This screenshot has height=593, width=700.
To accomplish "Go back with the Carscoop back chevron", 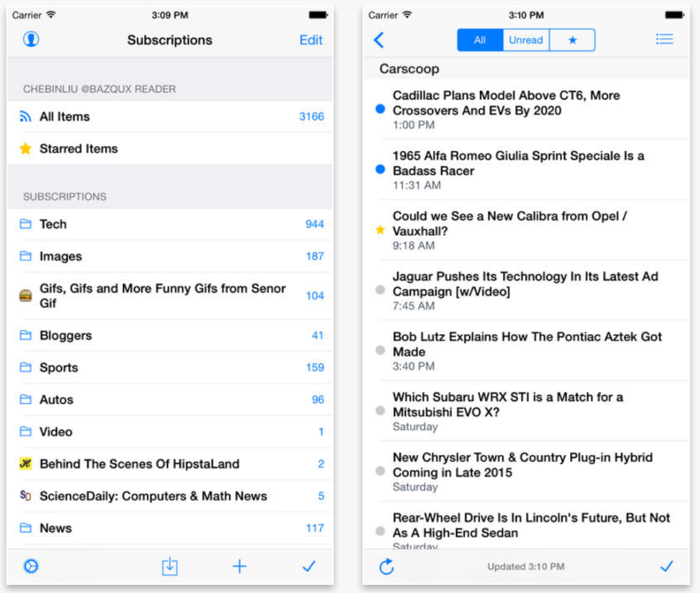I will pyautogui.click(x=379, y=40).
